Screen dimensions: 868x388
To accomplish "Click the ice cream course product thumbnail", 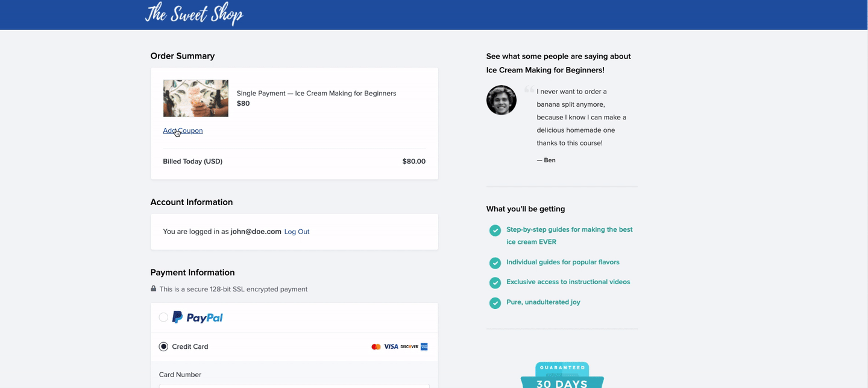I will [196, 98].
